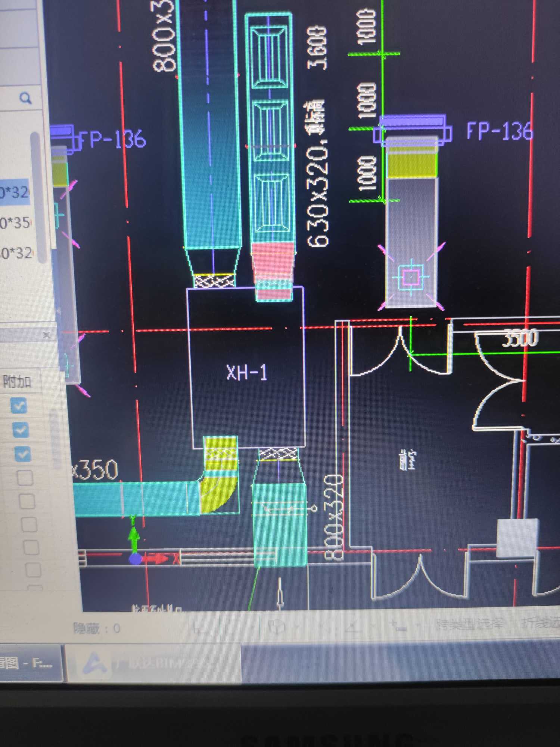Select the hatched flexible connector below XH-1

tap(279, 454)
